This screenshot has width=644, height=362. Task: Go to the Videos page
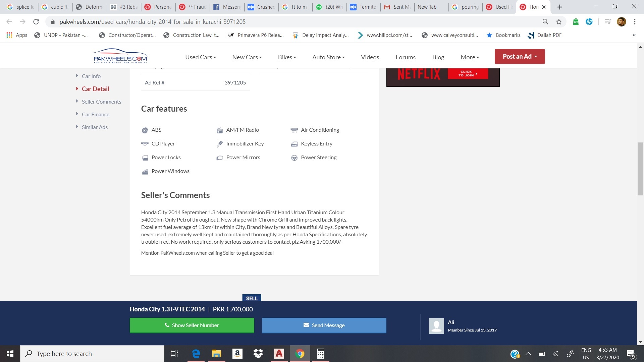point(370,57)
